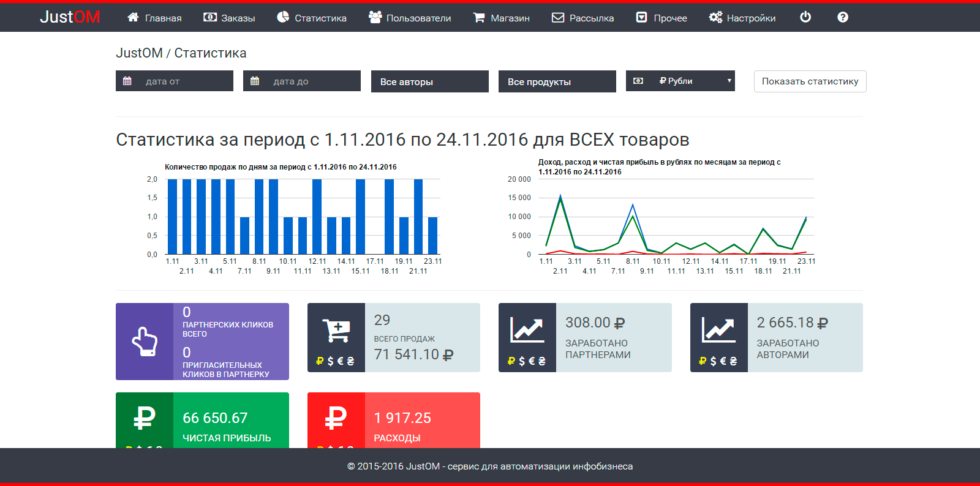The height and width of the screenshot is (486, 980).
Task: Open the Рассылка menu item
Action: pos(583,18)
